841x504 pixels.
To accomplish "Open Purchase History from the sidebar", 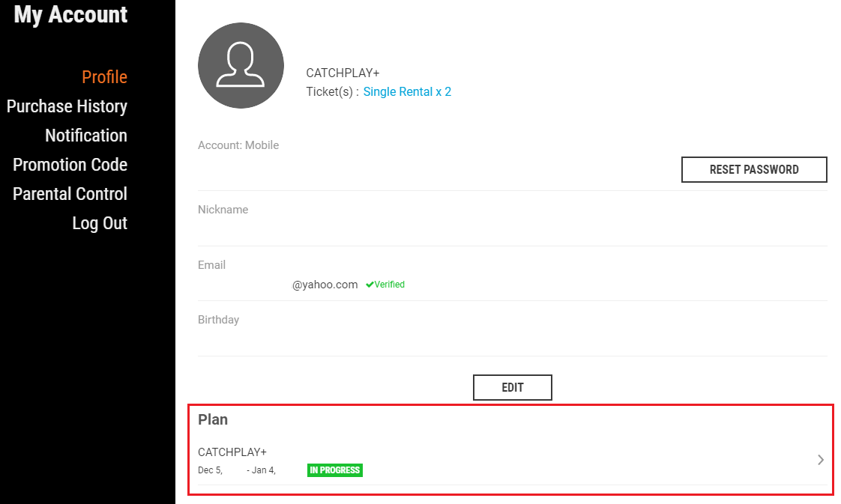I will tap(67, 106).
